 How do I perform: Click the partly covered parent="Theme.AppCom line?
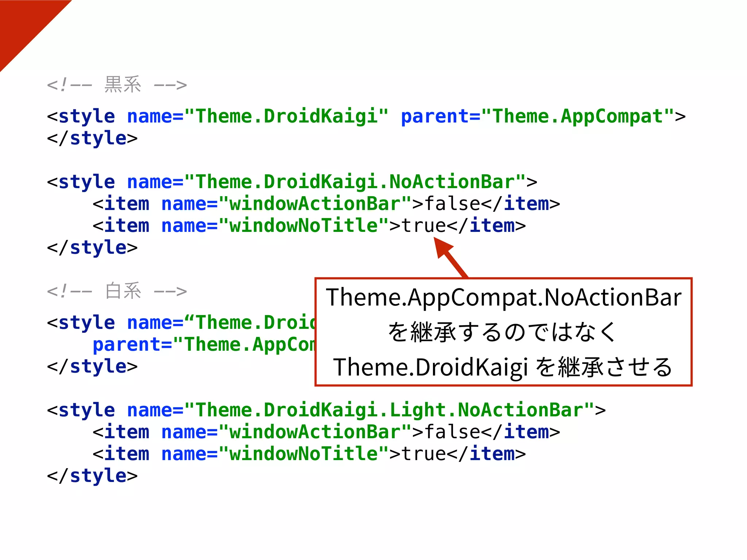pyautogui.click(x=204, y=345)
